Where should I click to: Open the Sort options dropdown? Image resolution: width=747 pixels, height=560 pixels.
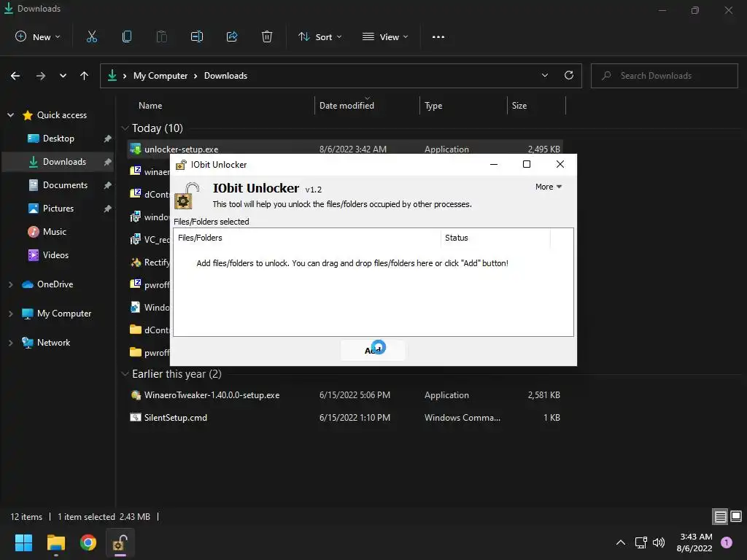coord(320,36)
